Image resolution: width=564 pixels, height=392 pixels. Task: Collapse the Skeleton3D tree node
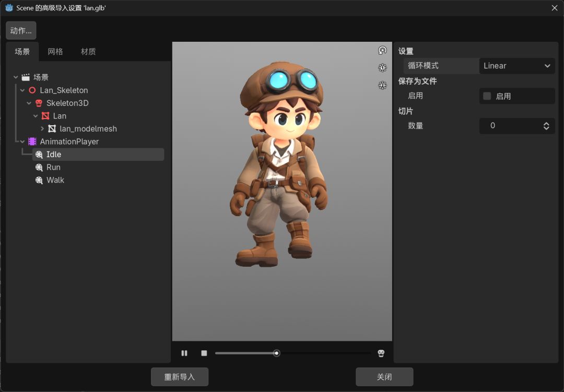tap(29, 103)
